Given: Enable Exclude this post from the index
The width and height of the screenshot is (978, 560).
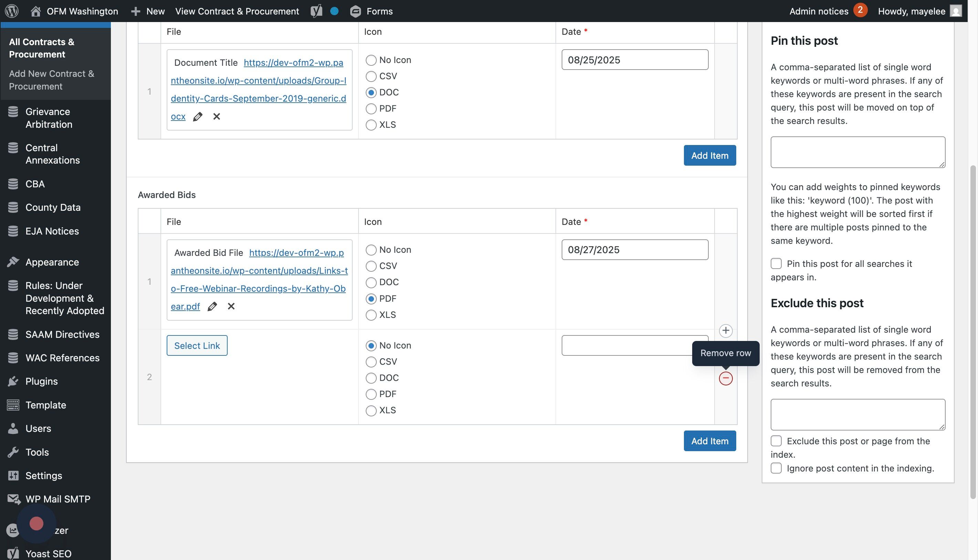Looking at the screenshot, I should coord(776,441).
